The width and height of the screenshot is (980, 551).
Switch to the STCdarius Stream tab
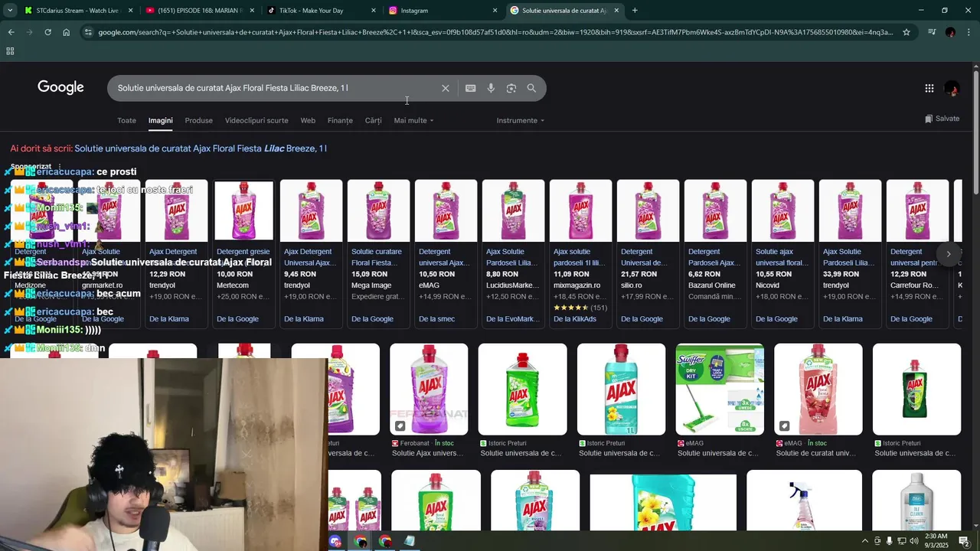coord(77,11)
